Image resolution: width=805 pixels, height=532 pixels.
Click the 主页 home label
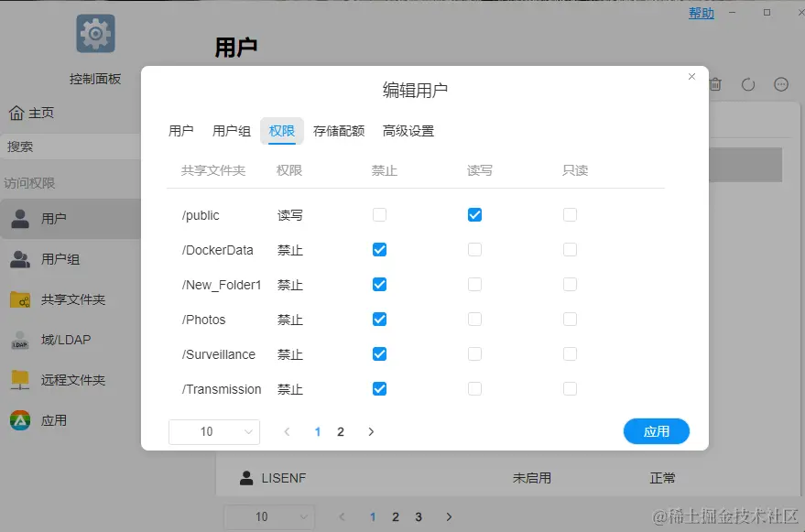coord(41,113)
